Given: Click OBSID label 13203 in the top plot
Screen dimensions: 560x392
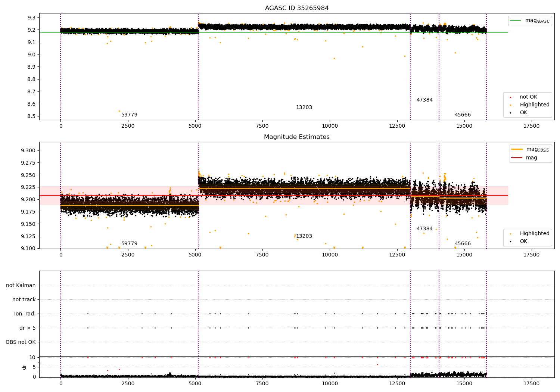Looking at the screenshot, I should tap(304, 108).
